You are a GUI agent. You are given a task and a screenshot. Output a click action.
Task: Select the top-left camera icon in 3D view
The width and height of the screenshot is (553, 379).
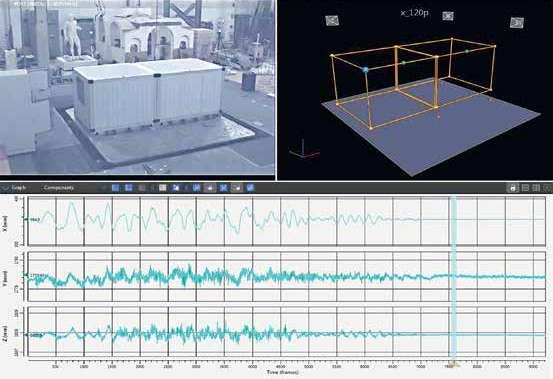pos(332,21)
